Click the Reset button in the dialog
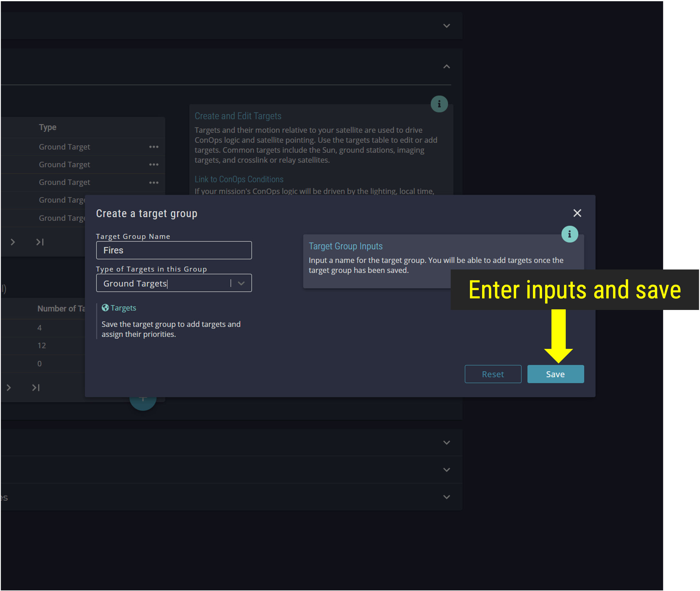Viewport: 700px width, 591px height. (x=493, y=374)
